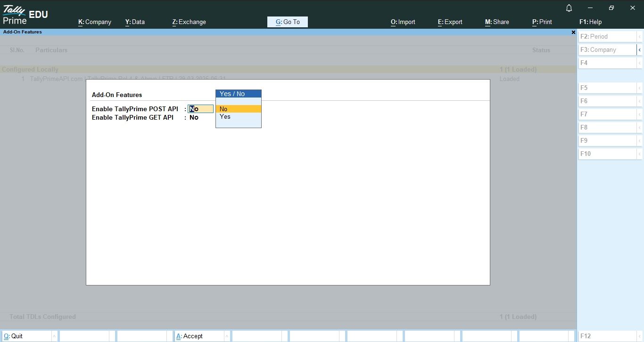Click the F3: Company button

tap(608, 49)
